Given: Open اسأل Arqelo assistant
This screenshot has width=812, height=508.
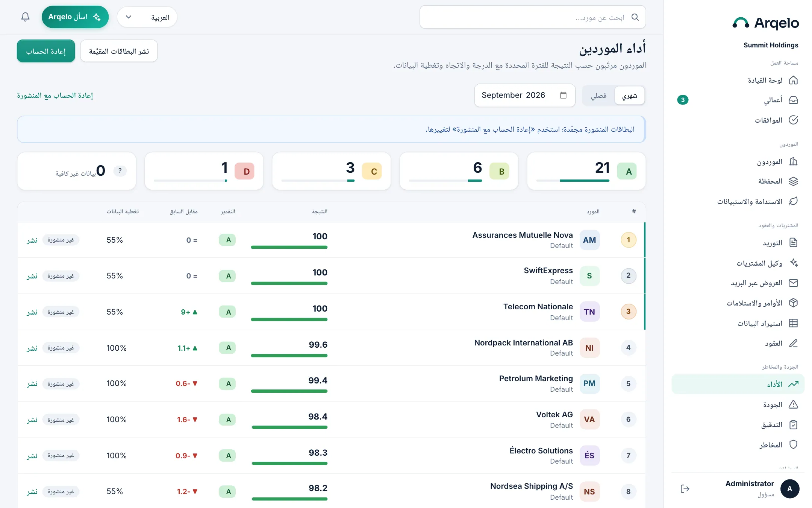Looking at the screenshot, I should coord(75,17).
